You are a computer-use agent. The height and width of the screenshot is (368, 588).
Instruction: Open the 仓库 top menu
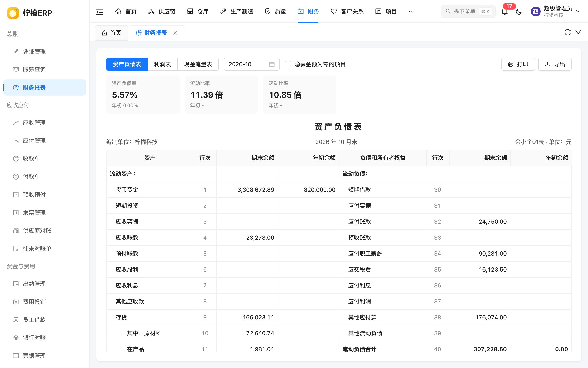198,11
